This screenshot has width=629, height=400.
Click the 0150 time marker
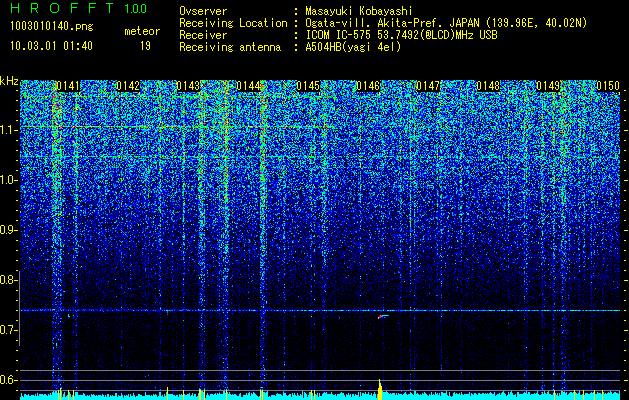click(x=608, y=86)
